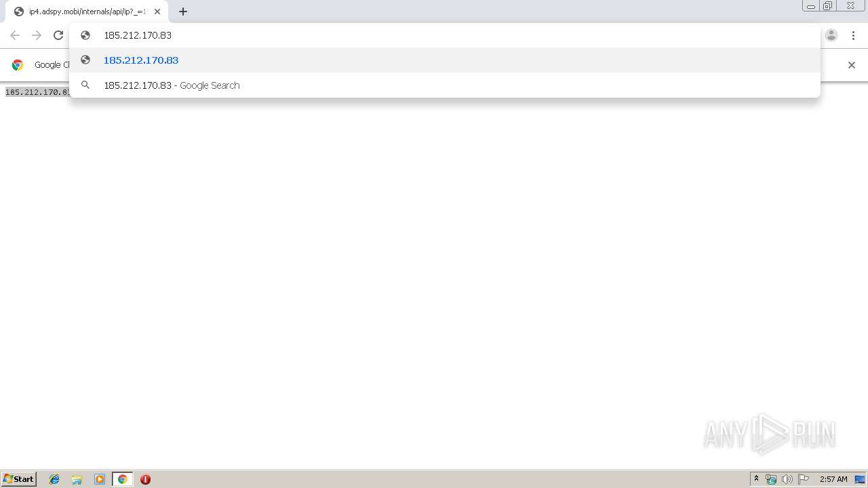Viewport: 868px width, 488px height.
Task: Select the 185.212.170.83 URL suggestion
Action: (x=445, y=60)
